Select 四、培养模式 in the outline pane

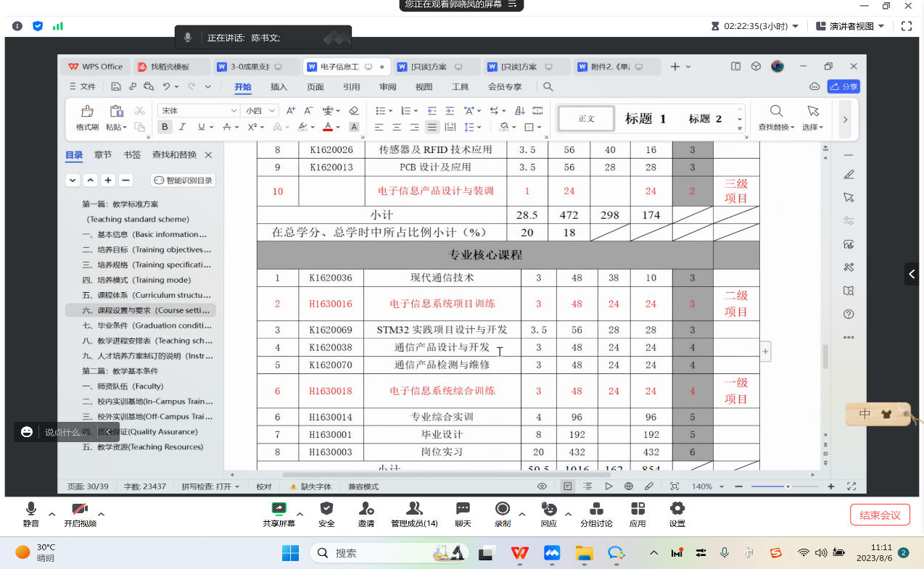coord(136,280)
